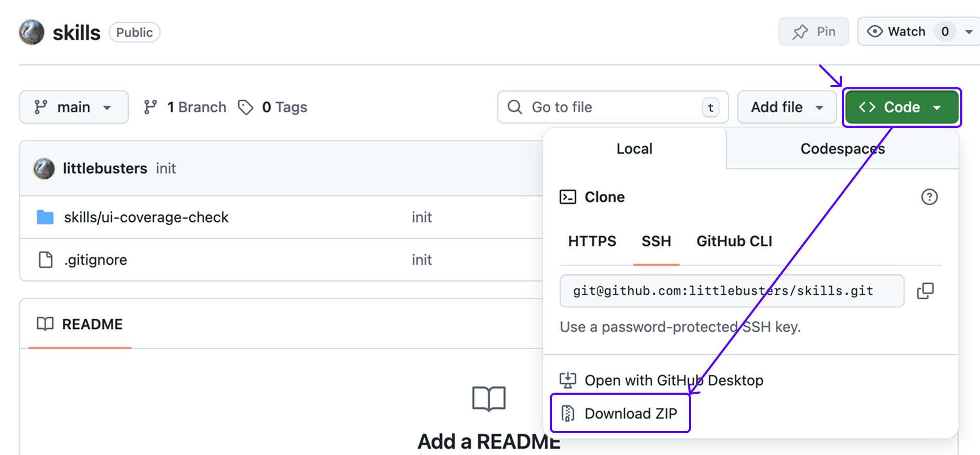
Task: Focus the Go to file search field
Action: point(613,107)
